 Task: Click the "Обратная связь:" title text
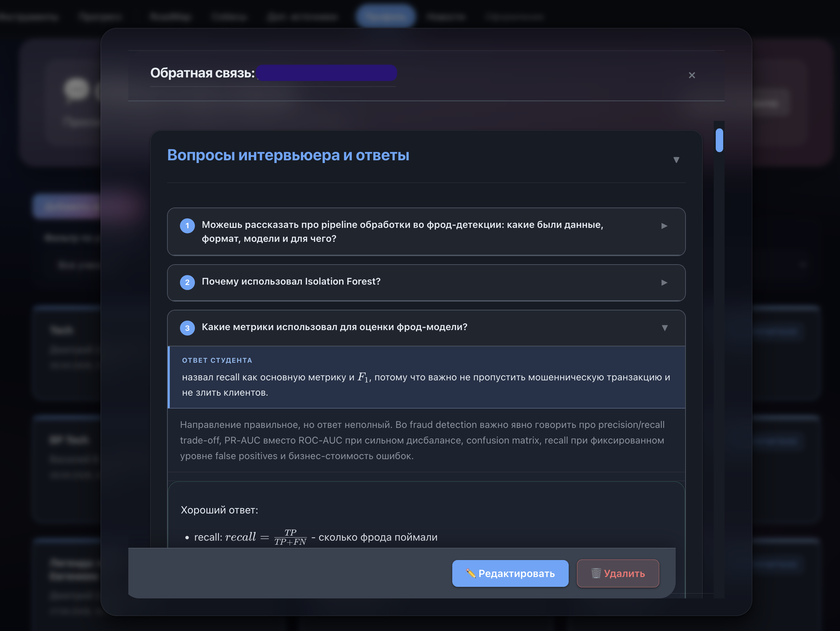202,73
